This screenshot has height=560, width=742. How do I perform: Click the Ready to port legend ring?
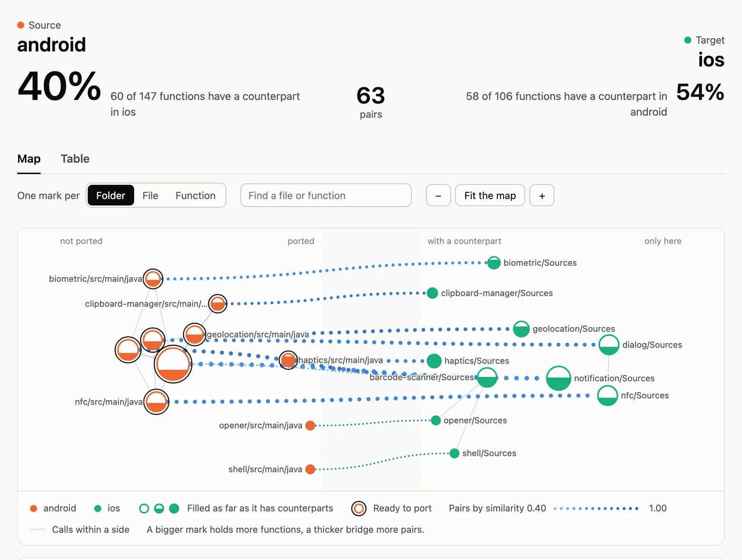359,509
